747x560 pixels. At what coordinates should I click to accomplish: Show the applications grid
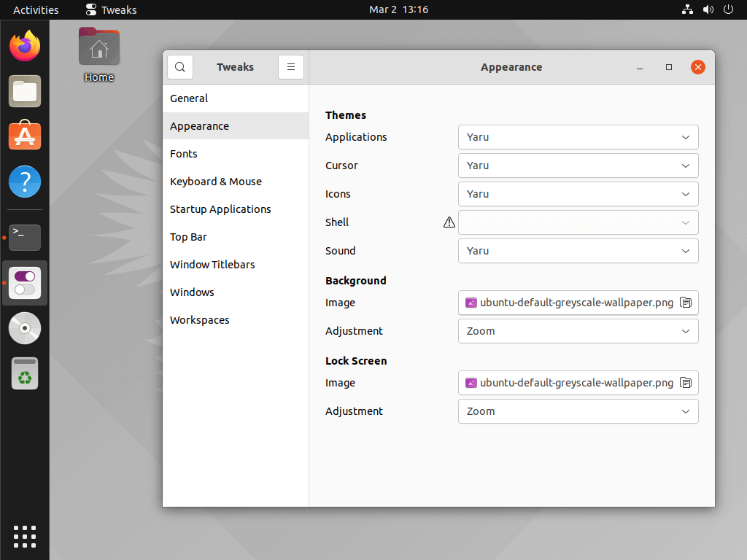click(25, 536)
